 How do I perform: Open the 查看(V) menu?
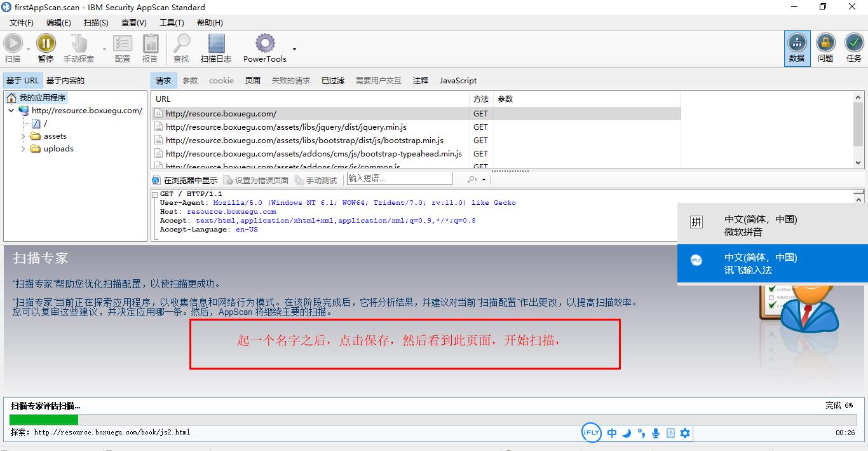[x=134, y=22]
